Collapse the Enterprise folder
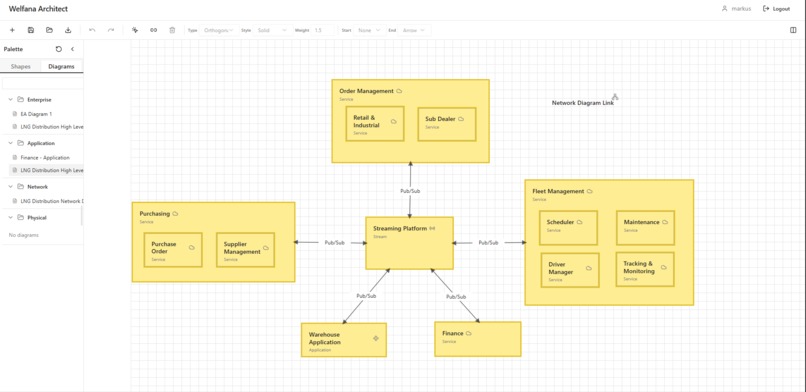806x392 pixels. (x=11, y=100)
